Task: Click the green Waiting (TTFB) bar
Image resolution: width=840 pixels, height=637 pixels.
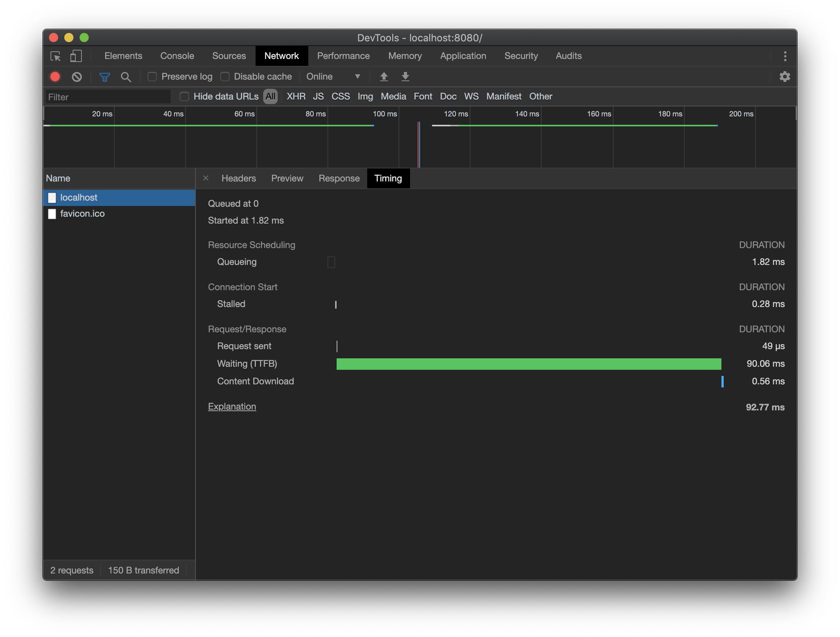Action: coord(529,364)
